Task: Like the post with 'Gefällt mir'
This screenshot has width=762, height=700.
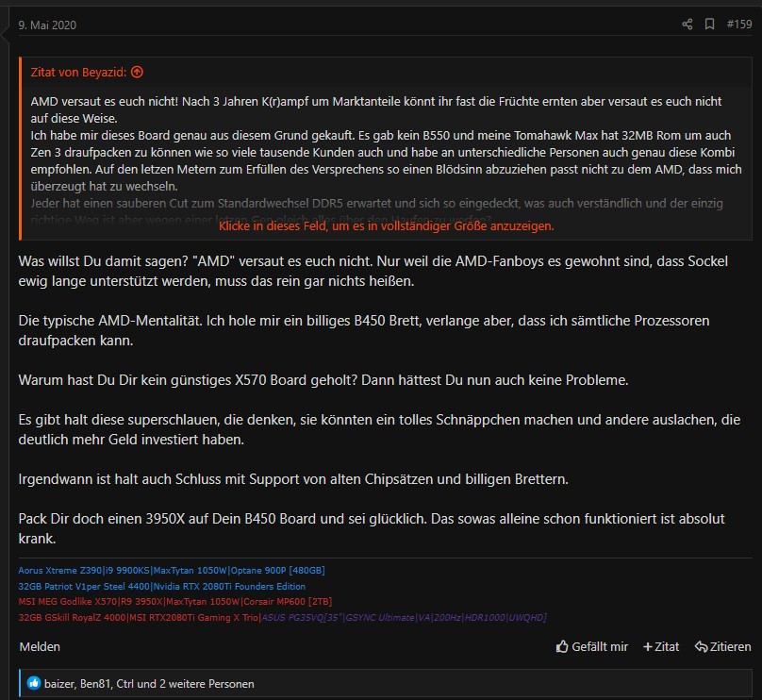Action: coord(592,646)
